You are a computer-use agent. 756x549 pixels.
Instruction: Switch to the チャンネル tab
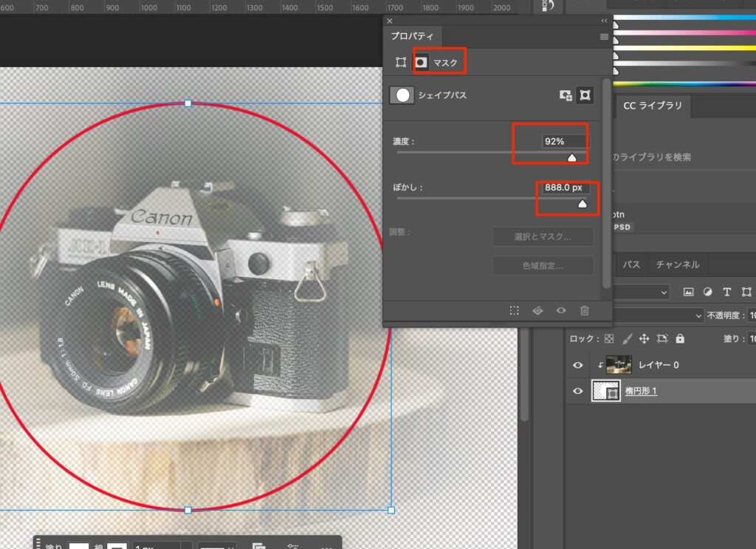point(678,264)
